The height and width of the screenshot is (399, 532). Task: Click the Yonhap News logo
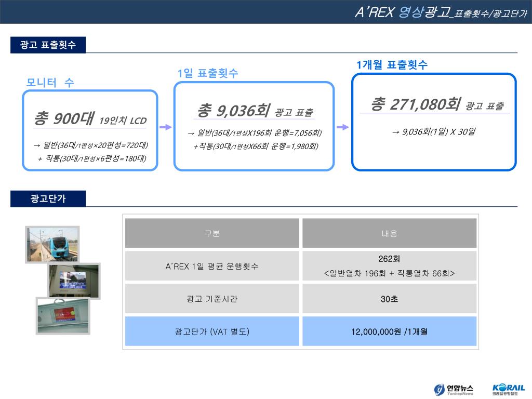tap(454, 389)
